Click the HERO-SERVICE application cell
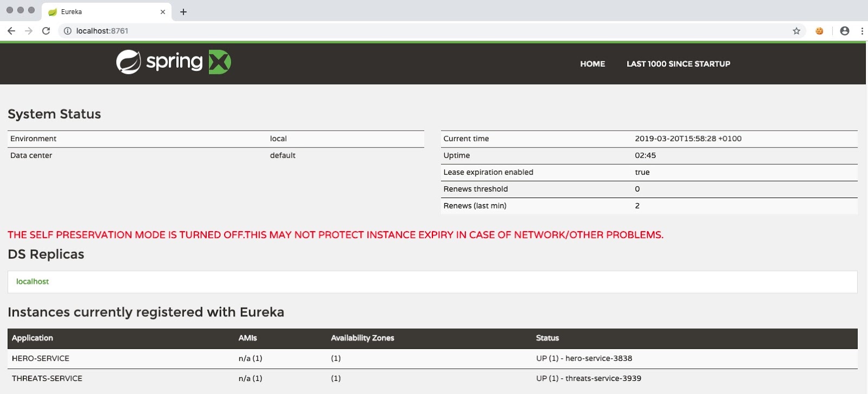 [41, 359]
